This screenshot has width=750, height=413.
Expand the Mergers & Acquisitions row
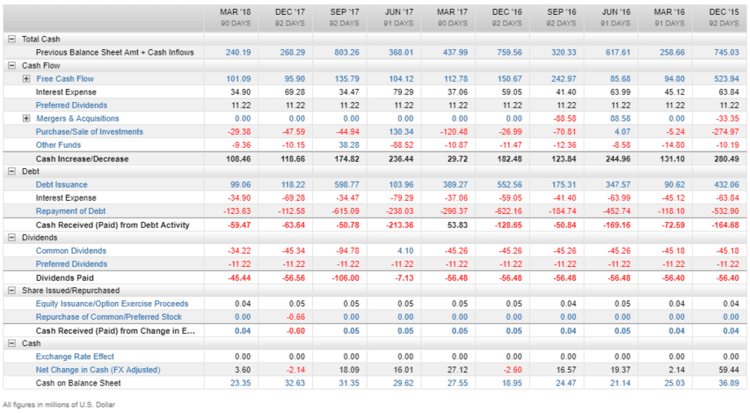click(26, 117)
